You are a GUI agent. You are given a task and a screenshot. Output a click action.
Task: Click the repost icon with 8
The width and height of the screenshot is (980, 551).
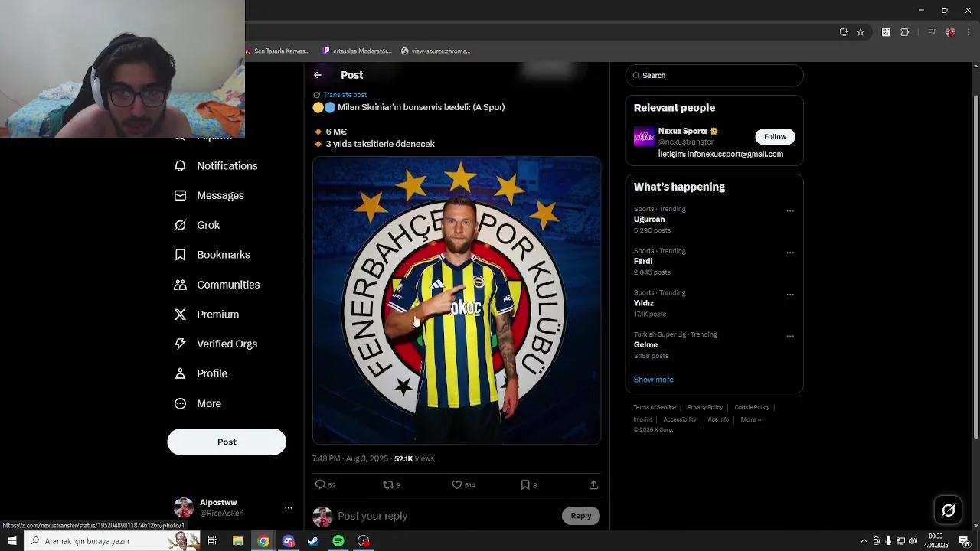point(388,484)
